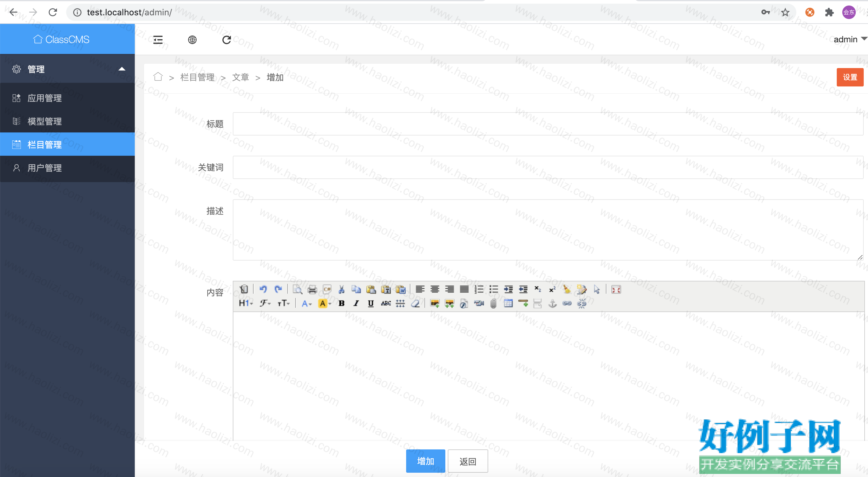Open 用户管理 in the sidebar
Image resolution: width=868 pixels, height=477 pixels.
67,168
